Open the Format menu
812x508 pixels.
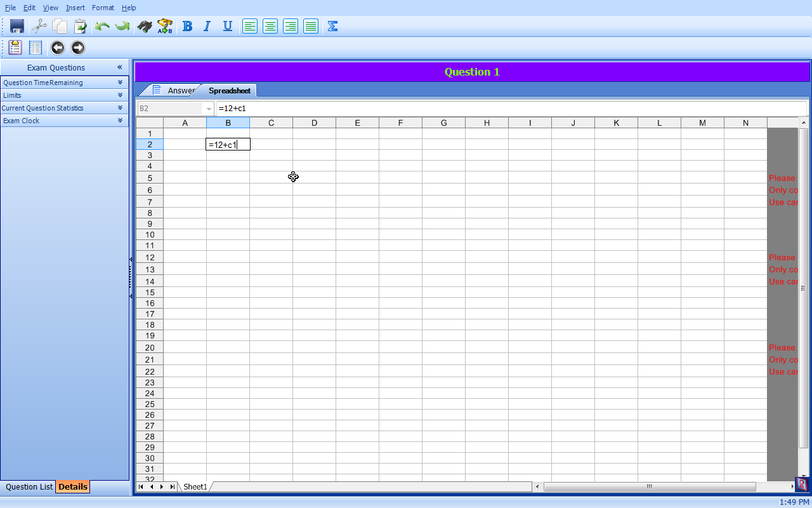pyautogui.click(x=103, y=8)
